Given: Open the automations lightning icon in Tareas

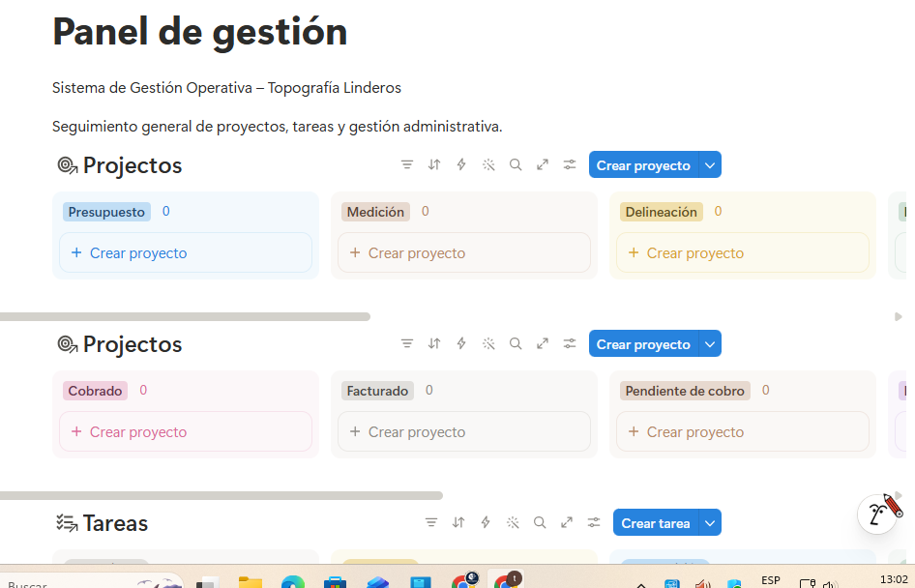Looking at the screenshot, I should [486, 522].
